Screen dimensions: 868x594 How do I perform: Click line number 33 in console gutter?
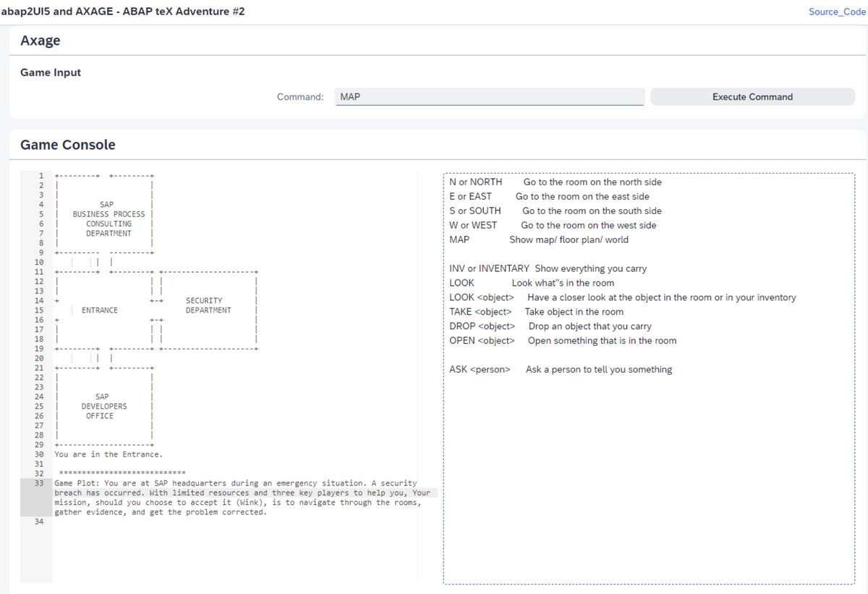(39, 483)
